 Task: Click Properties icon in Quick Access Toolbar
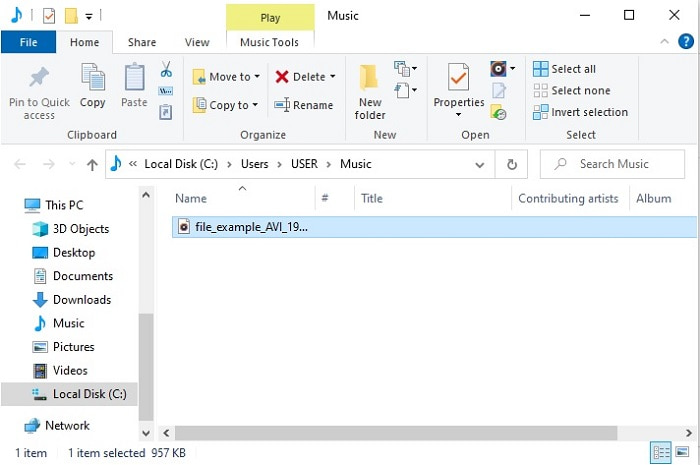pos(49,16)
